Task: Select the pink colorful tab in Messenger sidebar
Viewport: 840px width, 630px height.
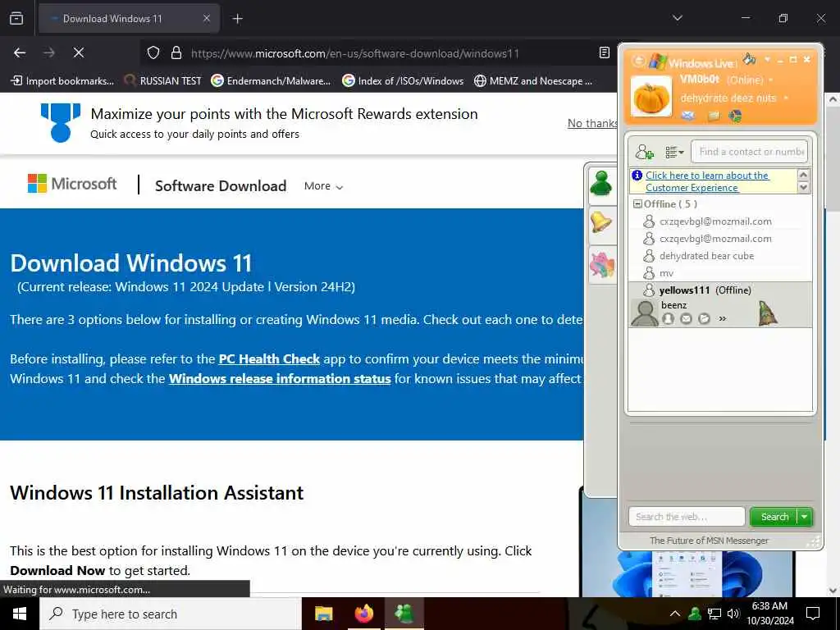Action: [x=601, y=265]
